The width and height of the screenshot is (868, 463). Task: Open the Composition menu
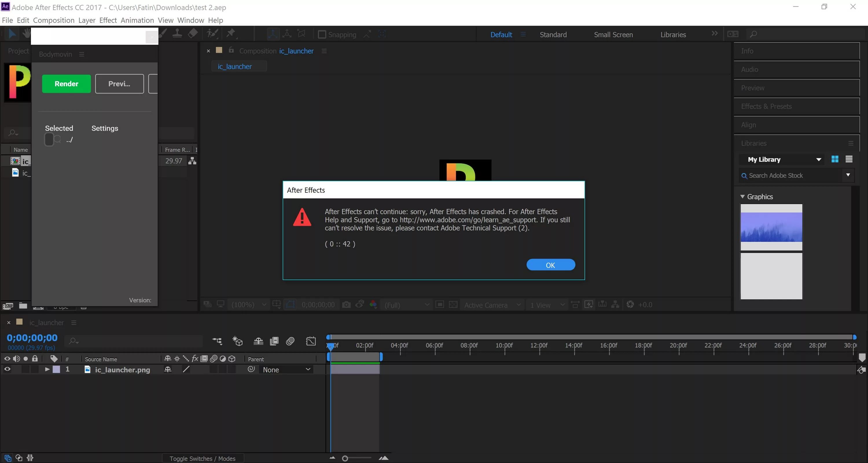pyautogui.click(x=54, y=20)
